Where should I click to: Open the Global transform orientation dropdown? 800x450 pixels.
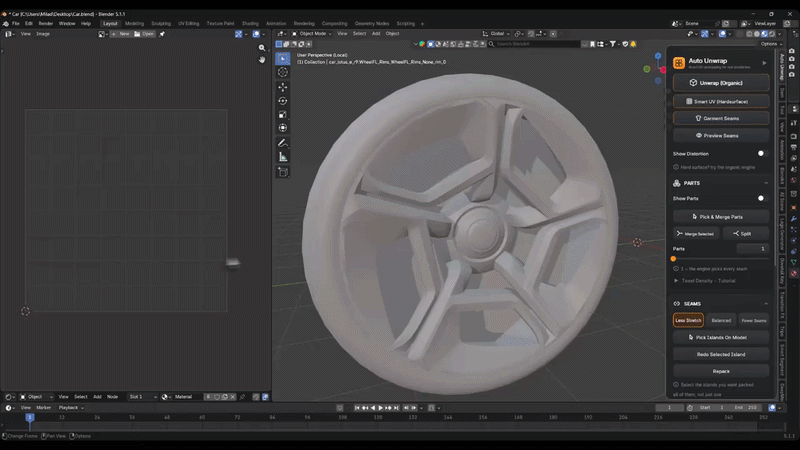[x=496, y=34]
